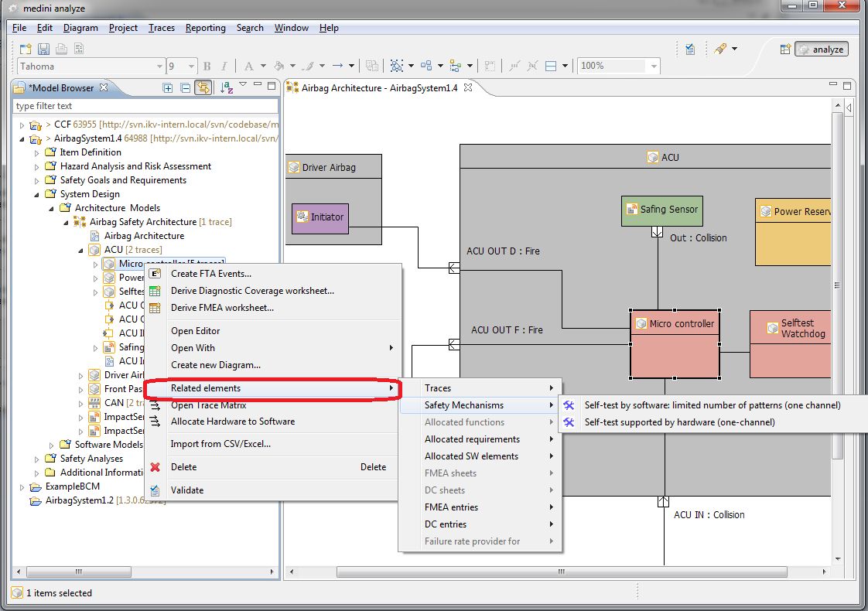Choose Derive FMEA worksheet from context menu

click(x=222, y=308)
